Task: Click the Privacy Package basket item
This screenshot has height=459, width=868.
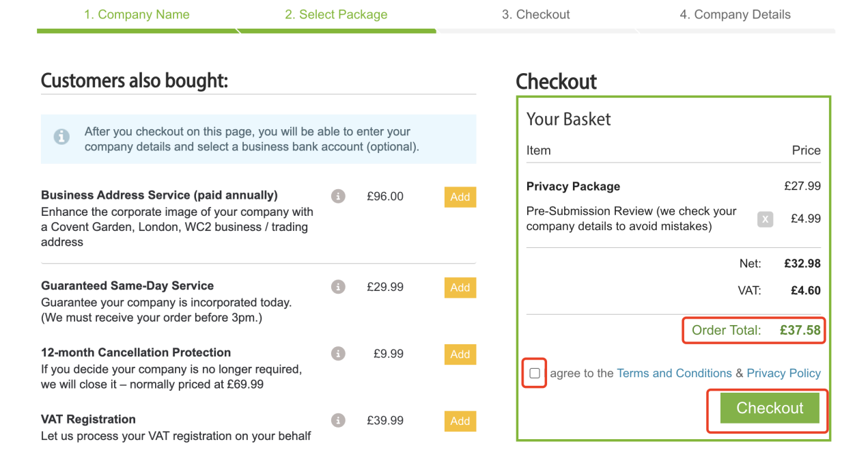Action: click(x=573, y=186)
